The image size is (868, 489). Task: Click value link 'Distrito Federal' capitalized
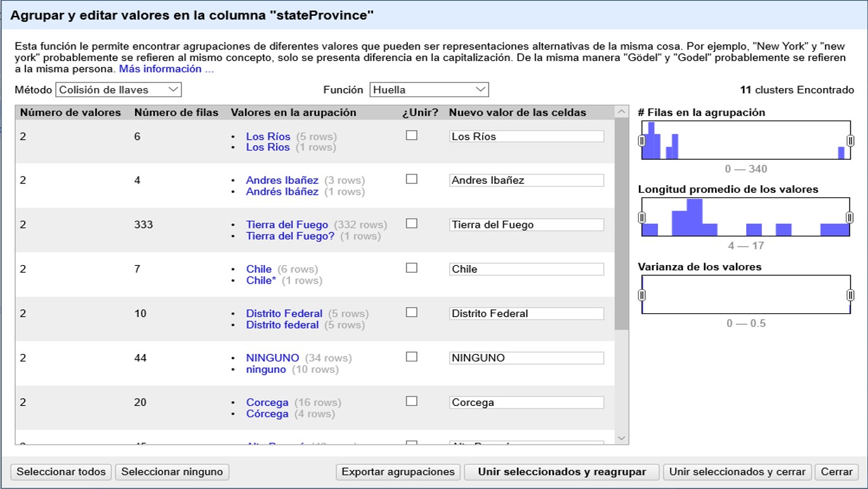(284, 314)
